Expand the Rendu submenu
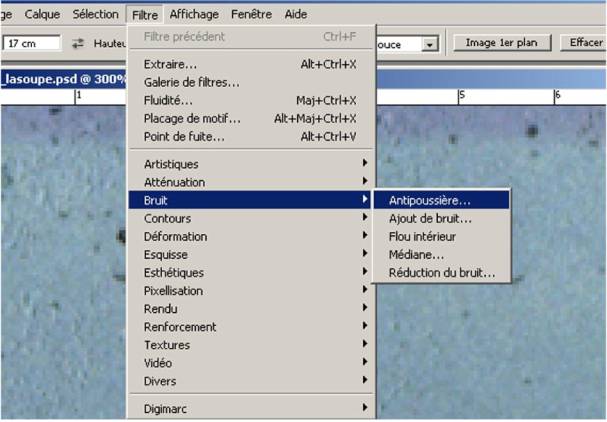Image resolution: width=607 pixels, height=422 pixels. (x=251, y=309)
